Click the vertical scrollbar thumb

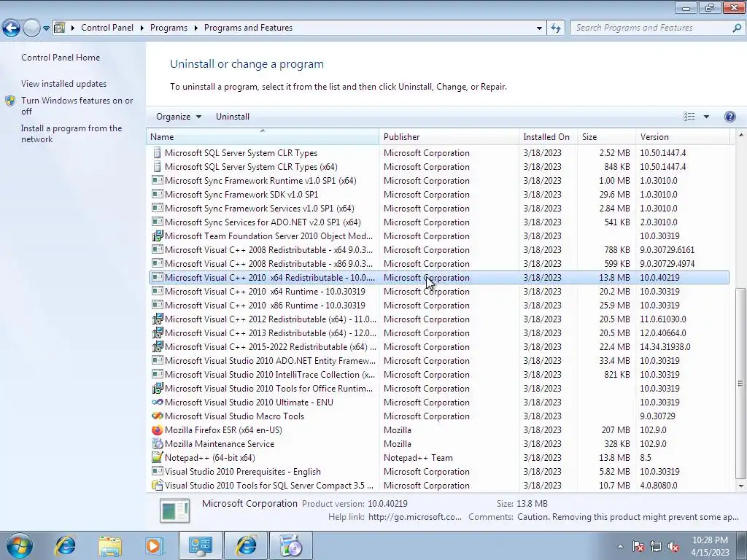[740, 383]
